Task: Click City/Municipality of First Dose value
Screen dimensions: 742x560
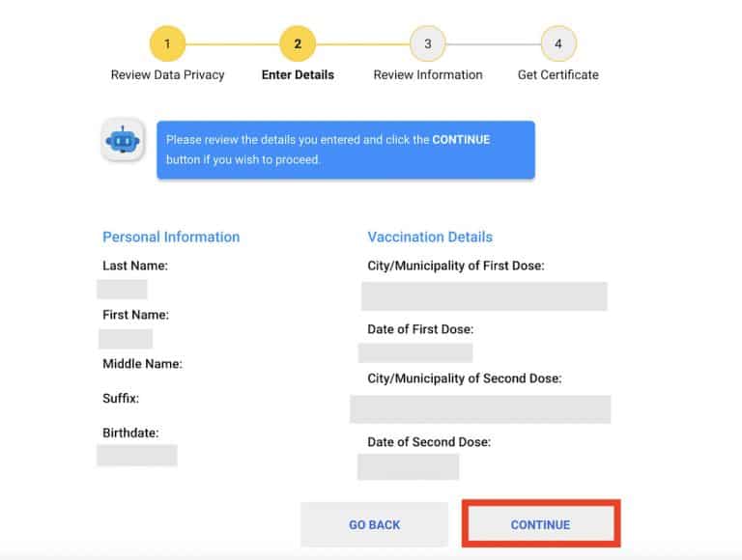Action: pyautogui.click(x=484, y=296)
